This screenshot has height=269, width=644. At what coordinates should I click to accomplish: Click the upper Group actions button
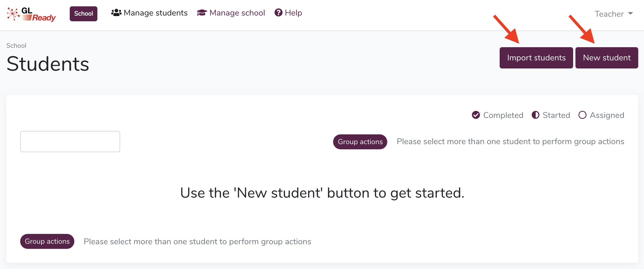tap(360, 142)
